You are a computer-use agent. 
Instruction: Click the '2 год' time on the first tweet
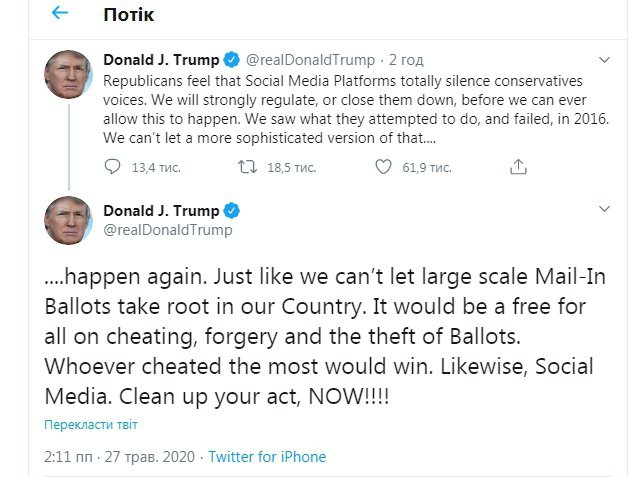point(406,60)
